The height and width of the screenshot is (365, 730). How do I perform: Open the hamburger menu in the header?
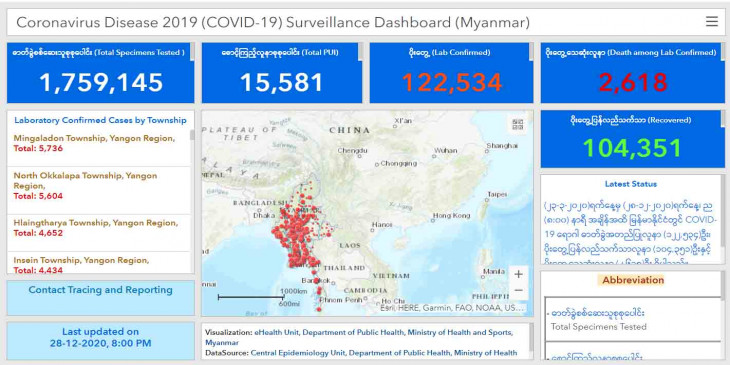coord(712,22)
